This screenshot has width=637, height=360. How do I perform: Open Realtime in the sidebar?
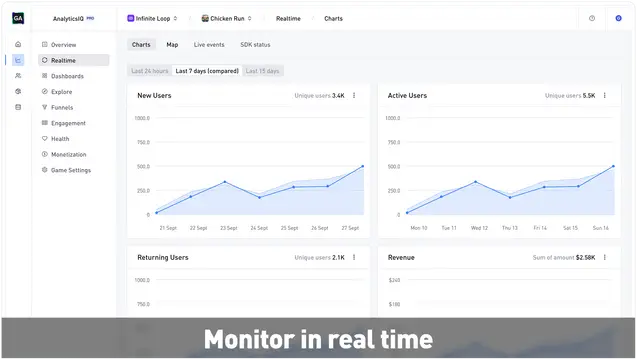74,60
